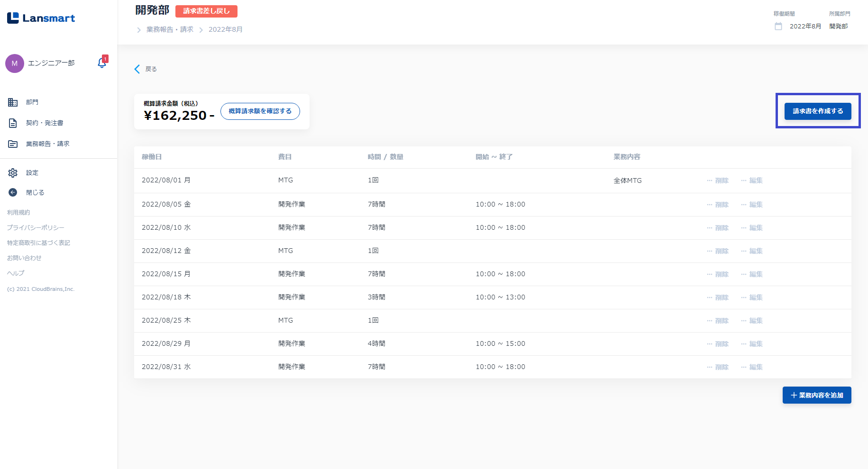The image size is (868, 469).
Task: Open 設定 via the gear icon
Action: pyautogui.click(x=13, y=173)
